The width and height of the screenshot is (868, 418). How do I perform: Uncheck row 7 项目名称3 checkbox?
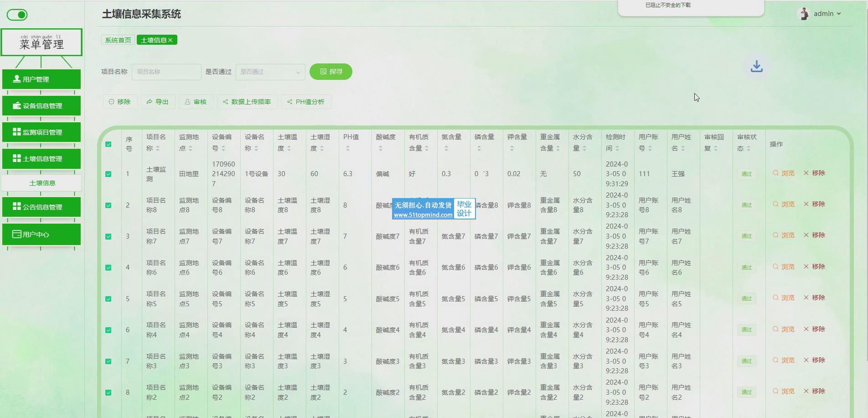[x=108, y=361]
